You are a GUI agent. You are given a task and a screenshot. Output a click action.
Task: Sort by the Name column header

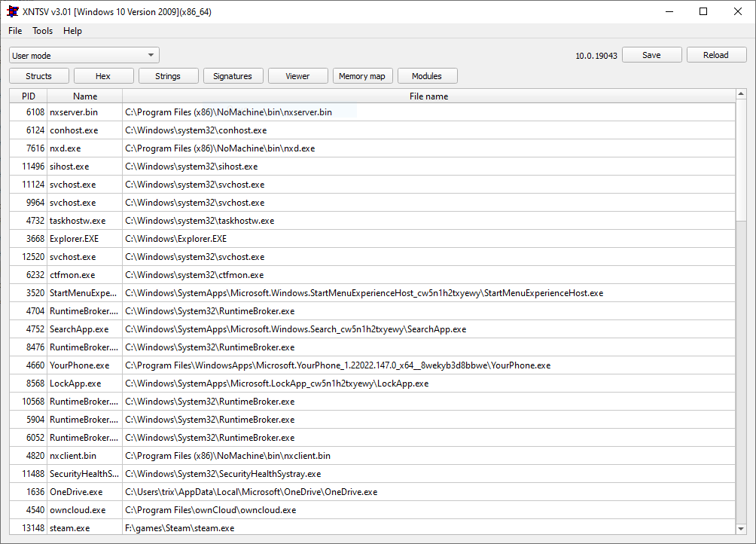[85, 96]
